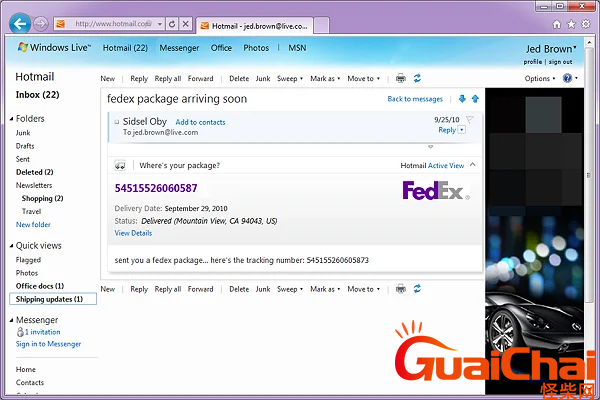Click the print icon in bottom toolbar
Viewport: 600px width, 400px height.
pyautogui.click(x=401, y=289)
